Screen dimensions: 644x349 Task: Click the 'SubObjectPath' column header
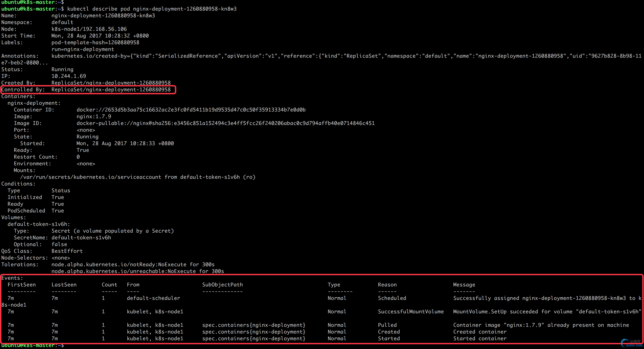[222, 285]
